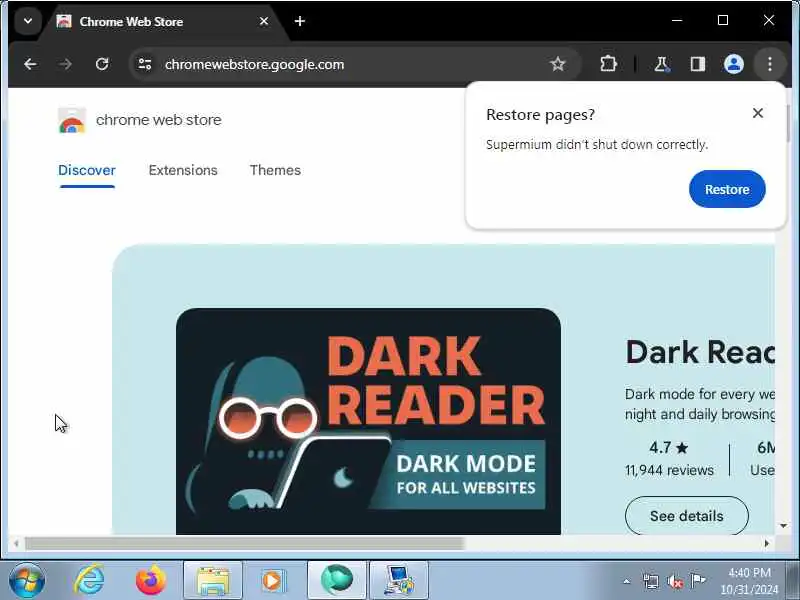
Task: Open Firefox from the taskbar
Action: [x=151, y=581]
